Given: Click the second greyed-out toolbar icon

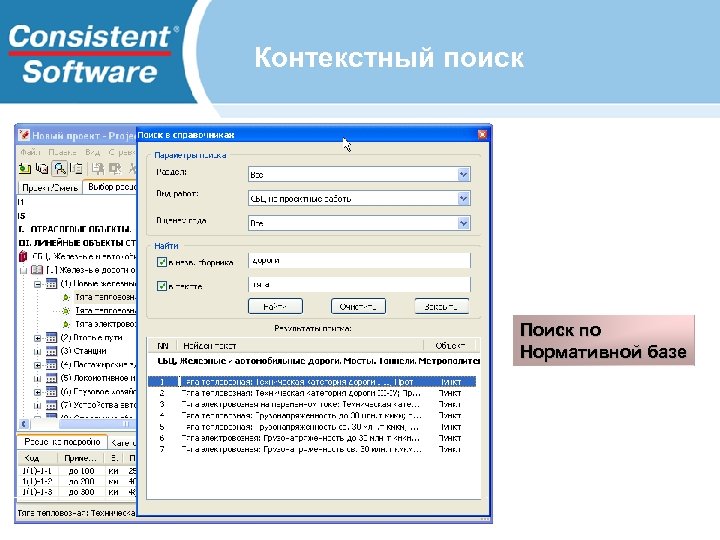Looking at the screenshot, I should pos(115,169).
